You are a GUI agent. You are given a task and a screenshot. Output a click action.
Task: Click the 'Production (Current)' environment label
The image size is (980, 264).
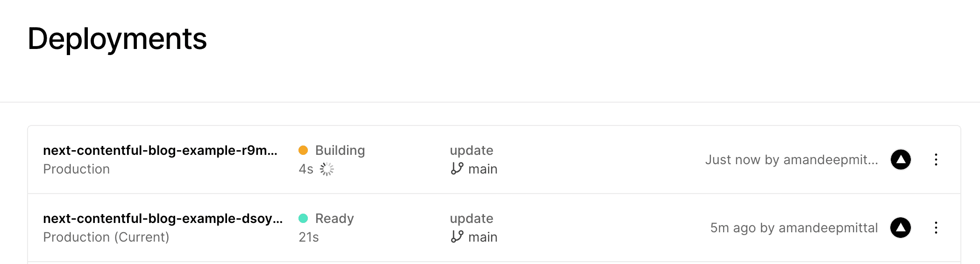point(106,237)
